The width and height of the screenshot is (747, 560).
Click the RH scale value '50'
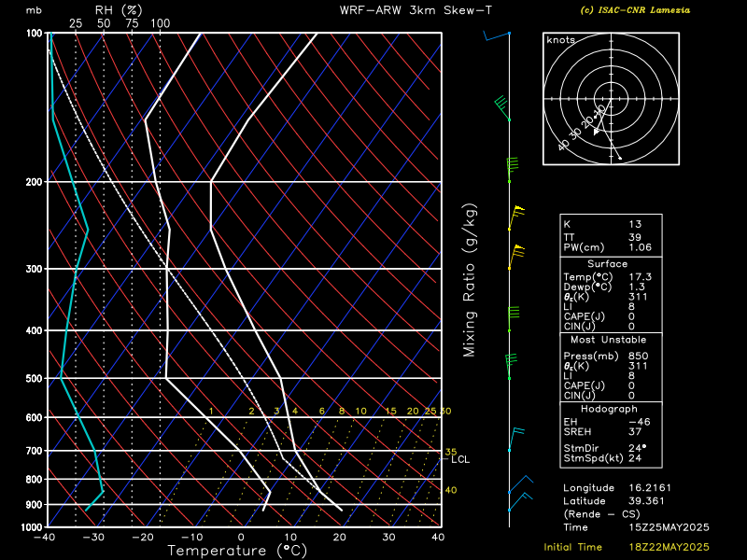pos(104,23)
